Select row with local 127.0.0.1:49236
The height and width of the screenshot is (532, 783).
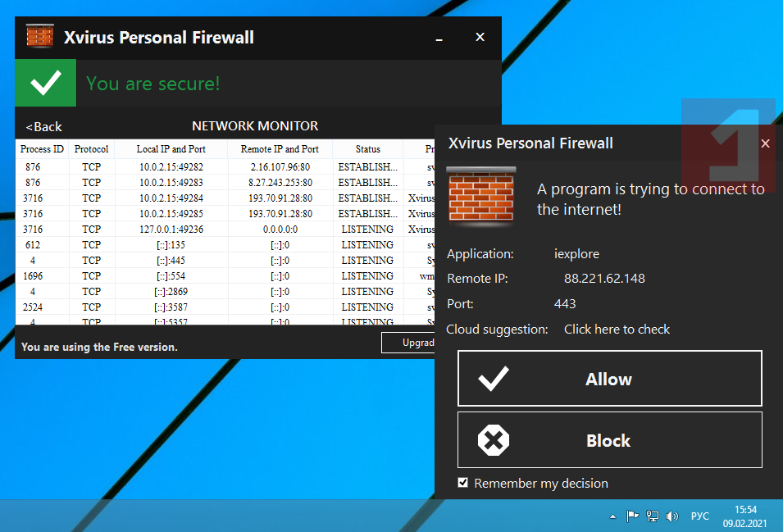pos(225,229)
